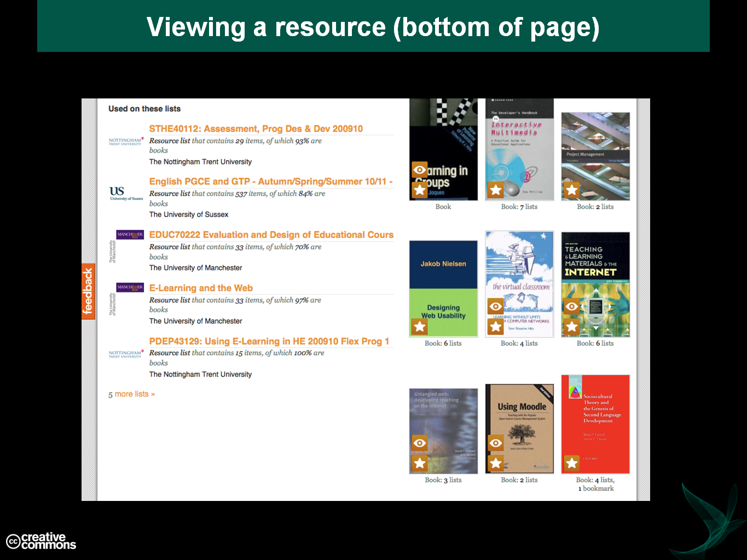Click the University of Sussex logo
The width and height of the screenshot is (747, 560).
pyautogui.click(x=126, y=193)
